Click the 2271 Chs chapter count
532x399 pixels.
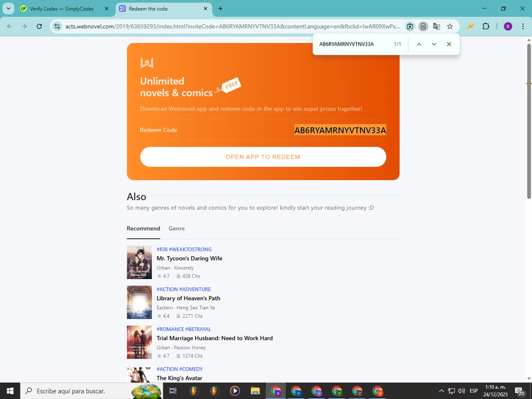click(x=190, y=316)
